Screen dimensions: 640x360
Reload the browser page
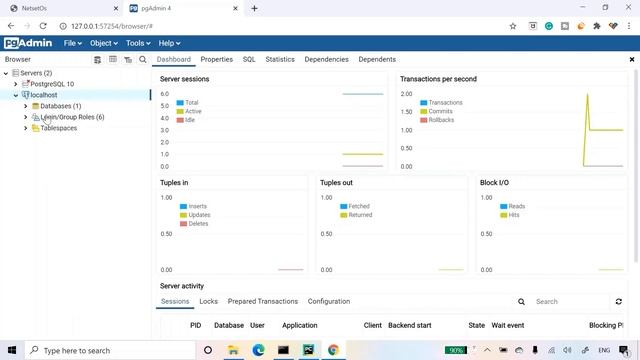pos(43,26)
